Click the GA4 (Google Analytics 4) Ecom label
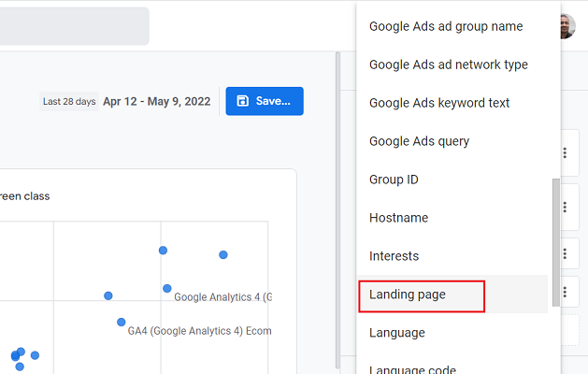 pyautogui.click(x=199, y=331)
